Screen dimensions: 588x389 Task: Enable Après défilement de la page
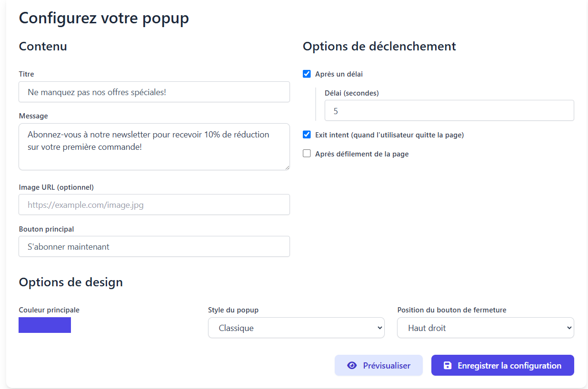(x=307, y=154)
